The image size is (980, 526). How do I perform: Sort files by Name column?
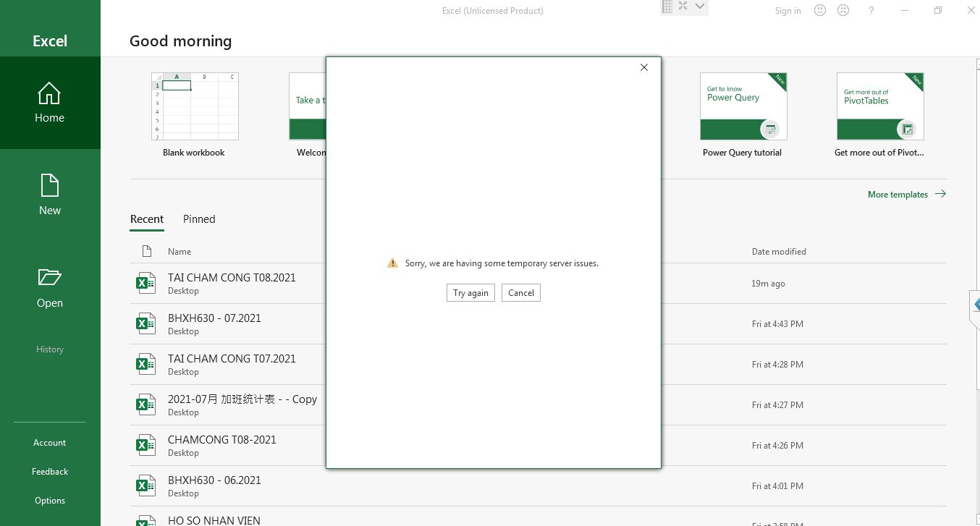[x=179, y=252]
